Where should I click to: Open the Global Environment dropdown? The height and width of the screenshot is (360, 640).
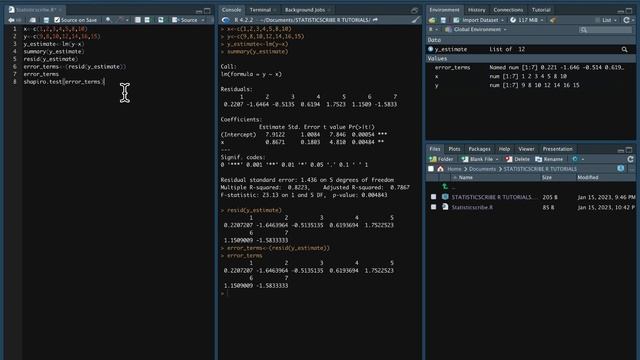tap(476, 29)
